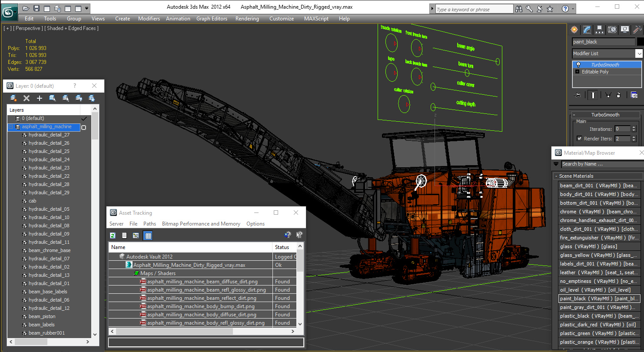The image size is (644, 352).
Task: Click the Favorites star icon
Action: coord(550,9)
